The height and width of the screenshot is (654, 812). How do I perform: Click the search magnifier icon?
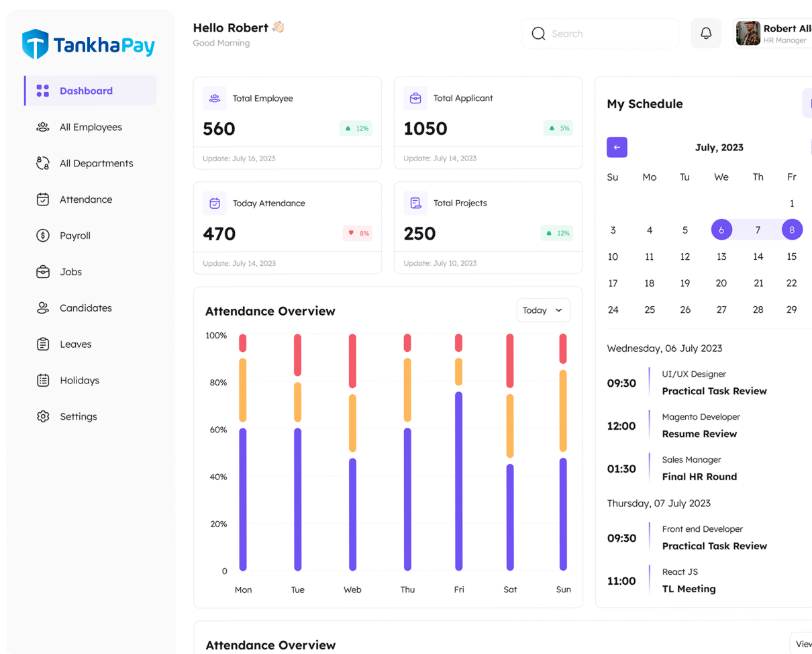538,34
